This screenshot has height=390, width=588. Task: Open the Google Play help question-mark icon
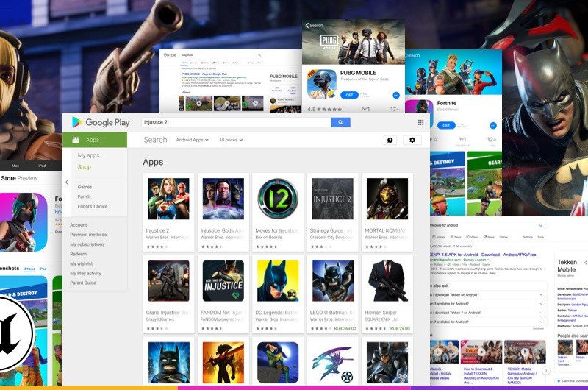(x=390, y=140)
